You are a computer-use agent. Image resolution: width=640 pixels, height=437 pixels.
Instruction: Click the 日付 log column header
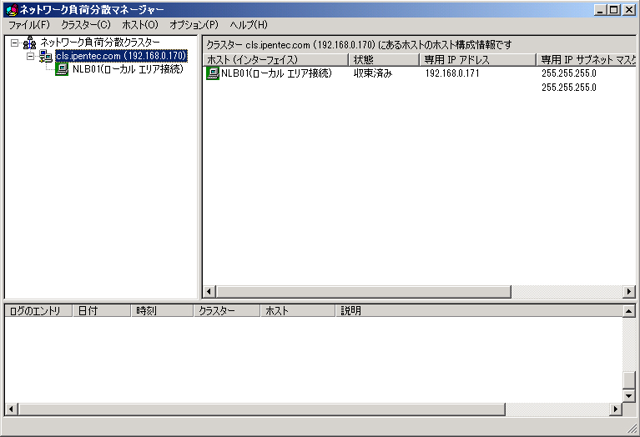[102, 311]
